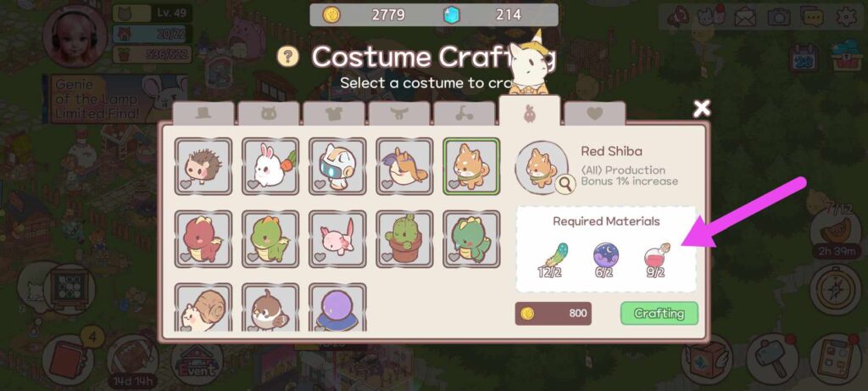Toggle favorite heart on Red Shiba tile
Viewport: 868px width, 391px height.
(x=453, y=184)
